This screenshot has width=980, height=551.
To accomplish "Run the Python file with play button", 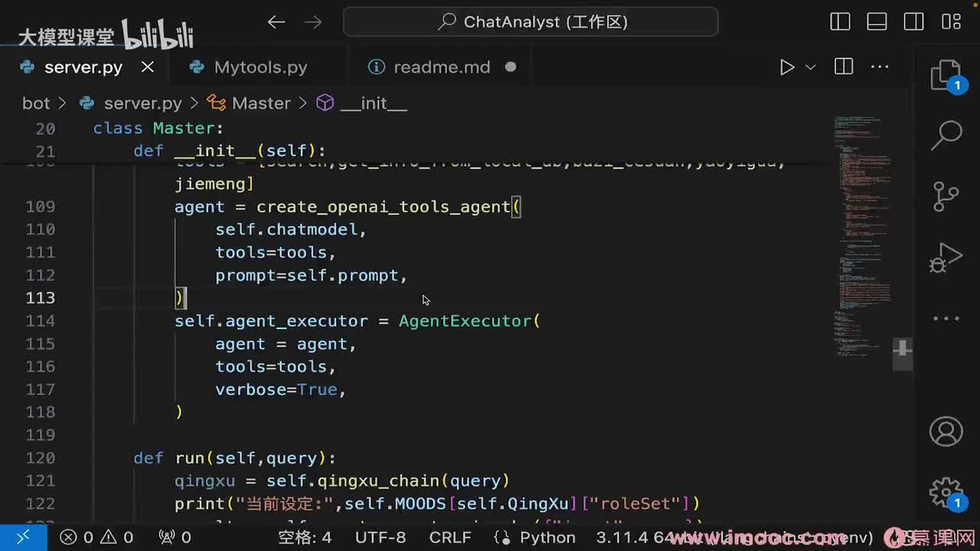I will pyautogui.click(x=786, y=67).
